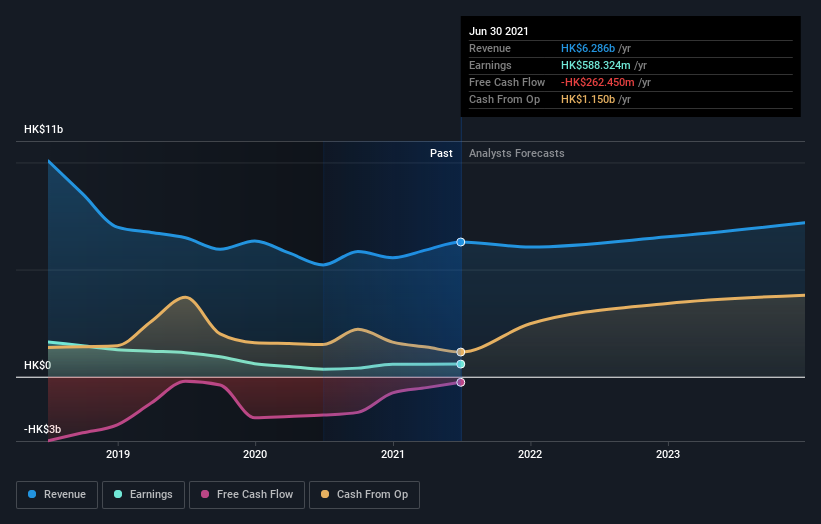Click the 2021 x-axis label
This screenshot has height=524, width=821.
point(393,454)
